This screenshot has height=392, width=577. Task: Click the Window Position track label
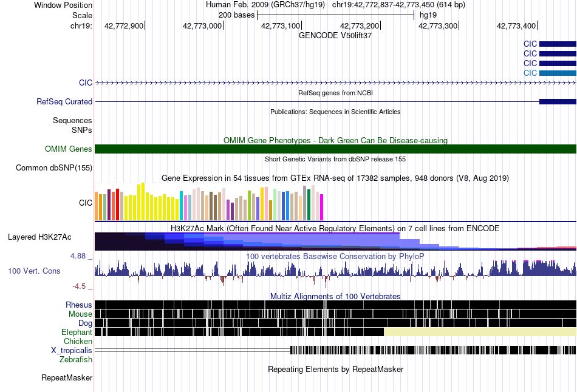click(x=63, y=5)
